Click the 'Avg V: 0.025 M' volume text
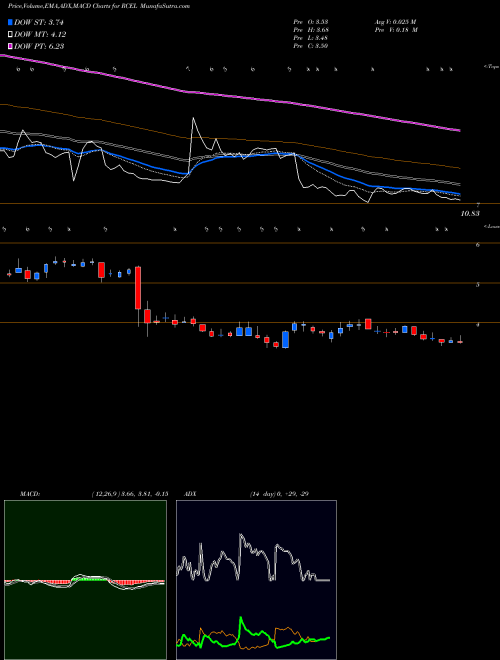Viewport: 500px width, 660px height. point(395,22)
